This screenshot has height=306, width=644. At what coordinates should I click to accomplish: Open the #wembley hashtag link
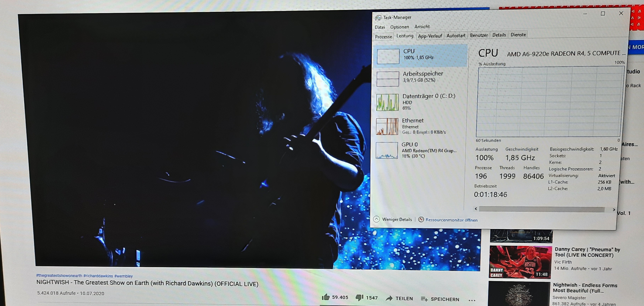(124, 276)
